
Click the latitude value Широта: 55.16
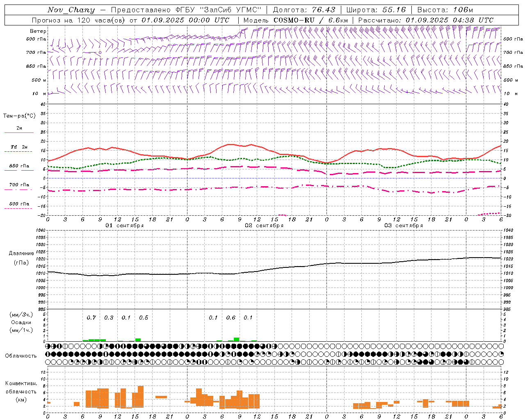click(376, 10)
